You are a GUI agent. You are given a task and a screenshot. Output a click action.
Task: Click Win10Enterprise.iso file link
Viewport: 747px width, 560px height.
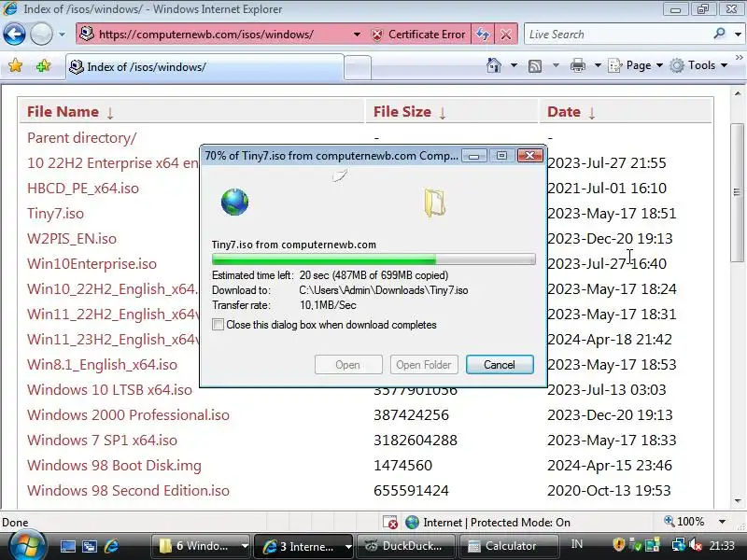click(92, 264)
